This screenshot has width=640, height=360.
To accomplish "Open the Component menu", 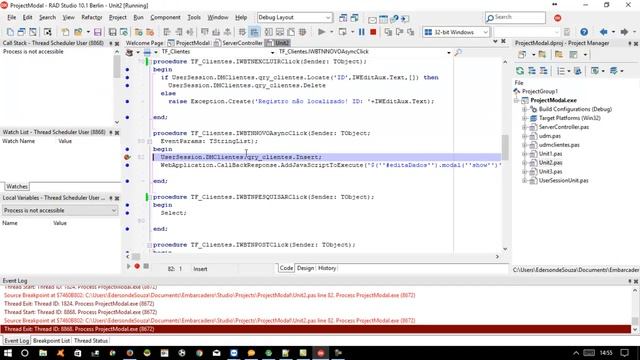I will (x=165, y=18).
